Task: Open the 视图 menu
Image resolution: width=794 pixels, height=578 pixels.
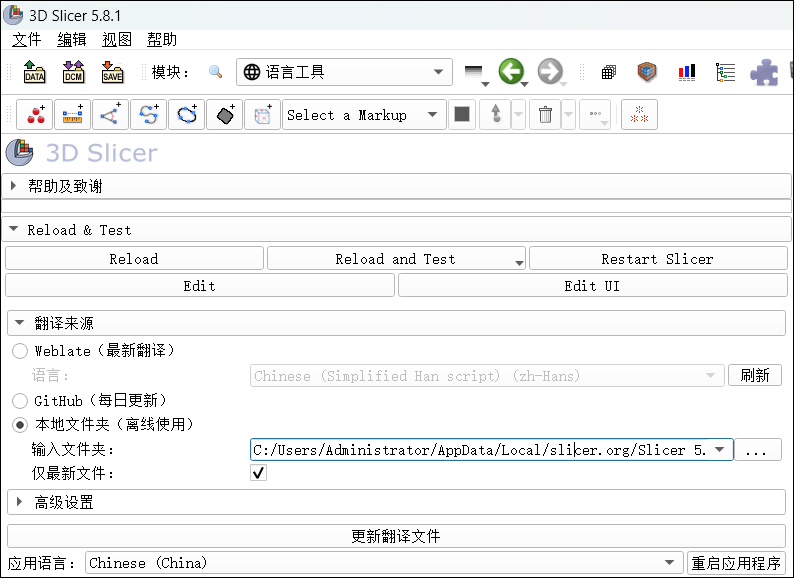Action: 116,40
